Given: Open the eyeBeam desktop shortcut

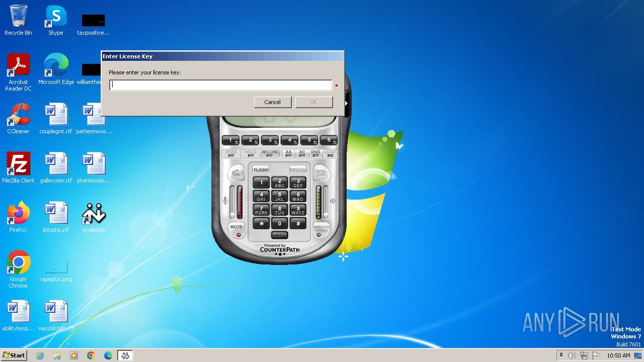Looking at the screenshot, I should click(94, 217).
